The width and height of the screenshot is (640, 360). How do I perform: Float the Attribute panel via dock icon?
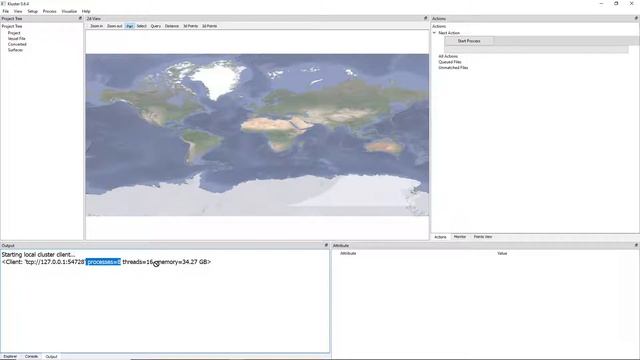pos(636,245)
